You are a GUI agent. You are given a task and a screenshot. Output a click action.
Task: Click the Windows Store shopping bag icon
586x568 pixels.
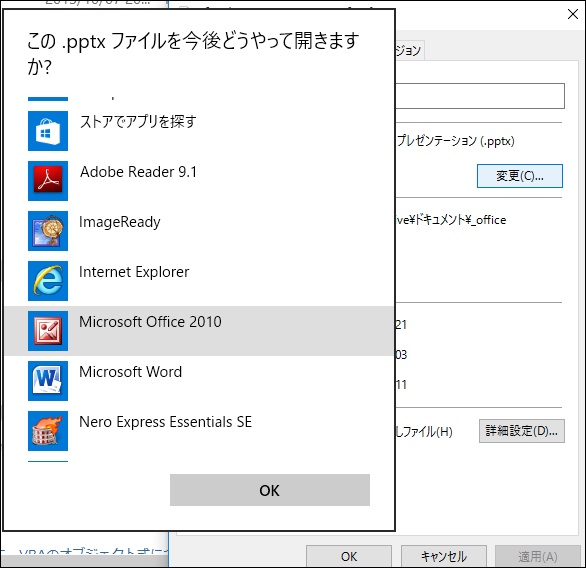(x=48, y=131)
